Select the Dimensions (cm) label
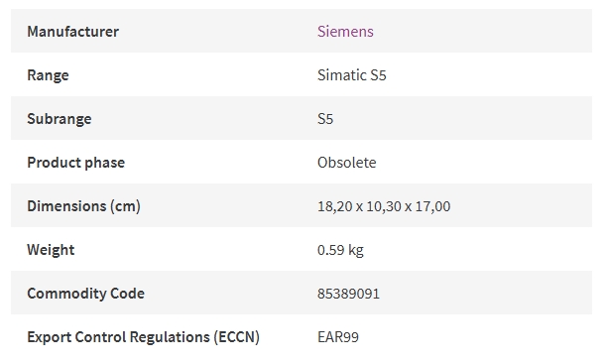 [83, 206]
